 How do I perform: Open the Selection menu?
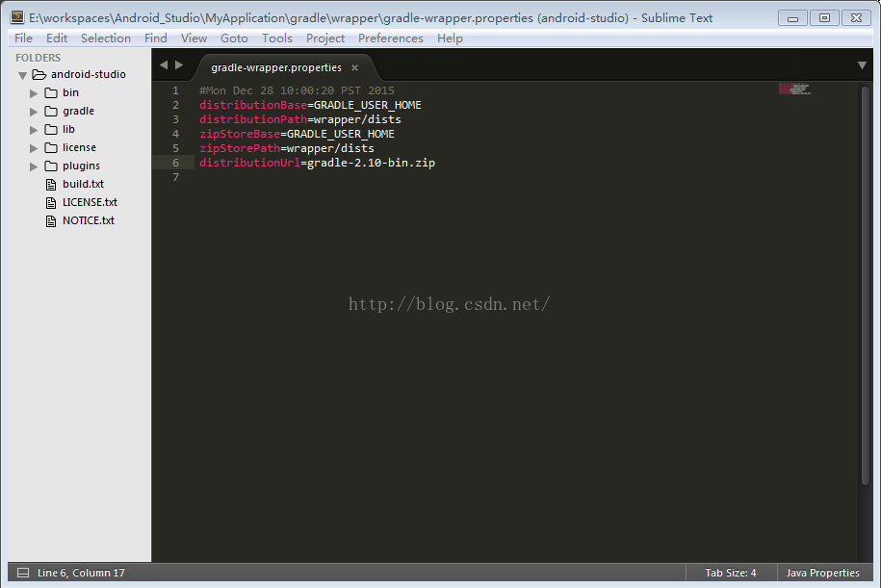[x=106, y=38]
